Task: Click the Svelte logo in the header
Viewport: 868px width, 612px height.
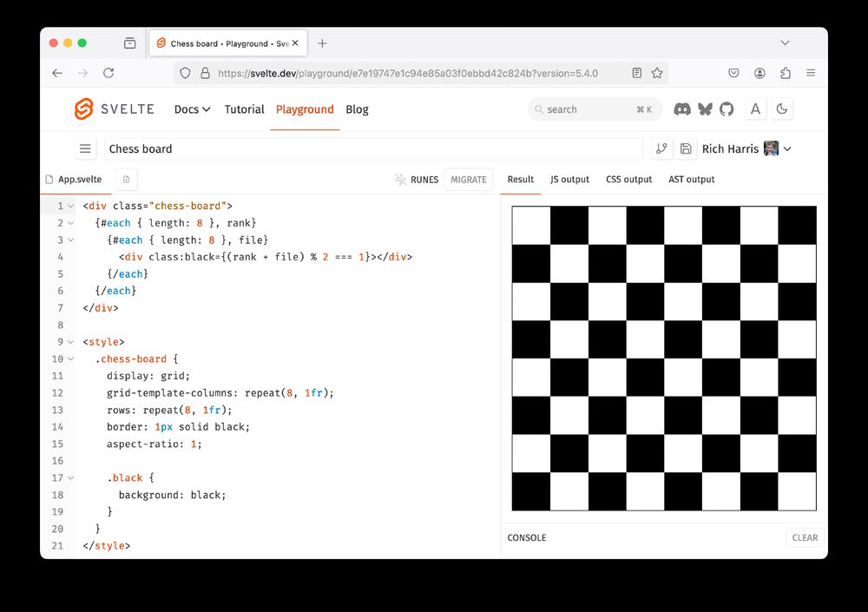Action: click(x=83, y=109)
